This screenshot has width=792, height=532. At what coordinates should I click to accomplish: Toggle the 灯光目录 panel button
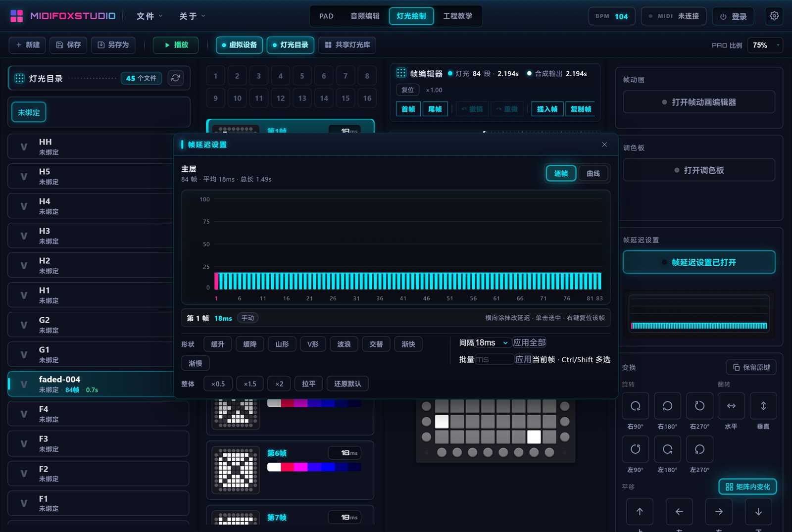coord(291,45)
